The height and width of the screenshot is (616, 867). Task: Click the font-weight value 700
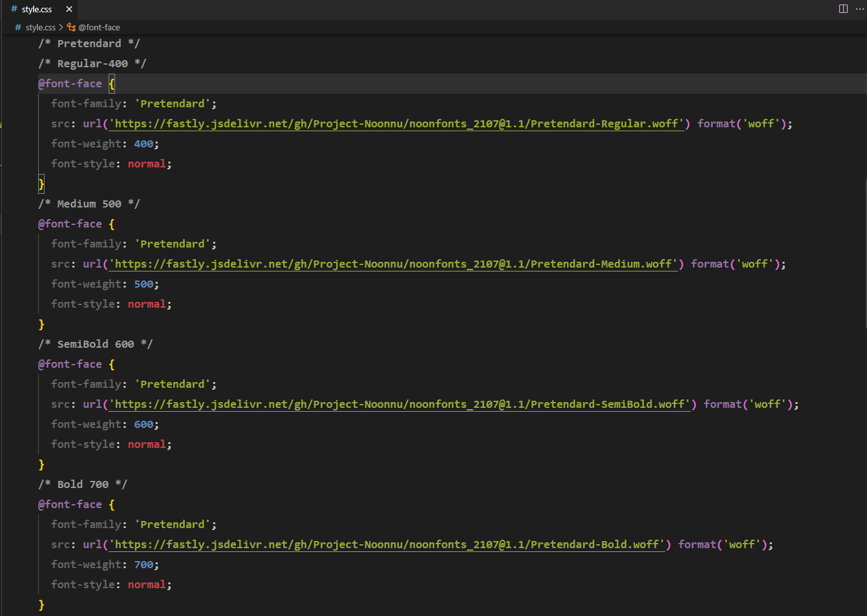pos(144,564)
